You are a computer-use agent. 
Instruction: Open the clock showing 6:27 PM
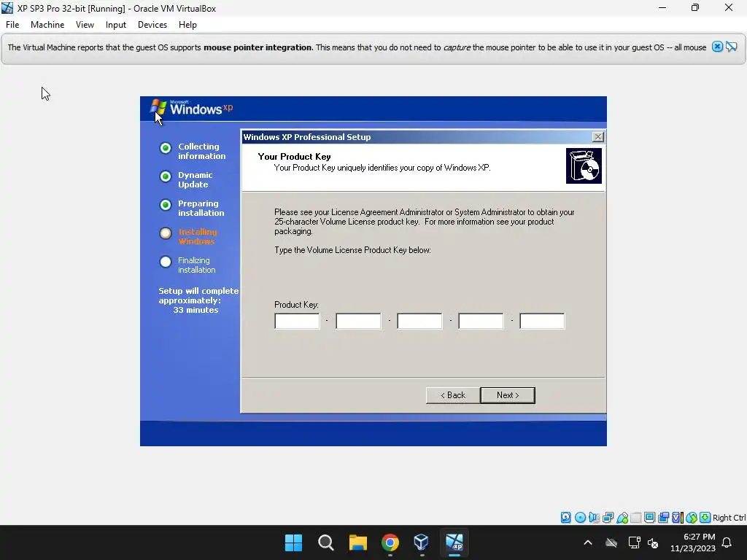693,542
